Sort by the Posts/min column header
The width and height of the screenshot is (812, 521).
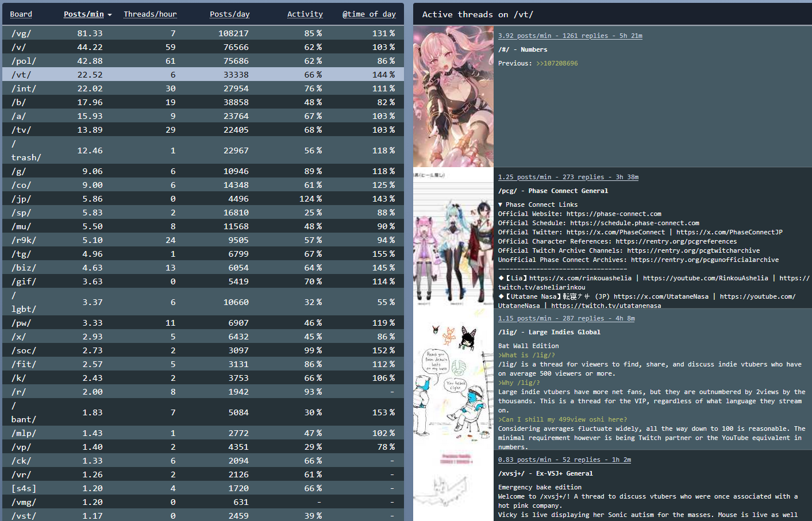[x=84, y=14]
